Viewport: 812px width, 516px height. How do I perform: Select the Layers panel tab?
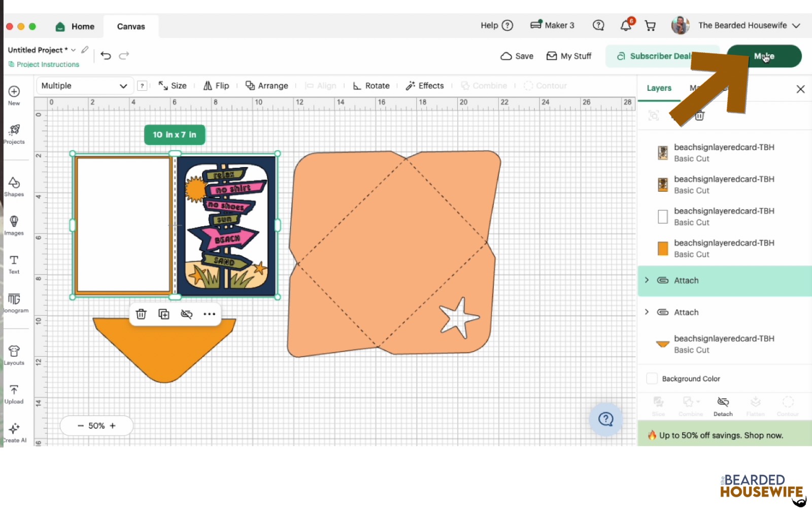[x=659, y=88]
